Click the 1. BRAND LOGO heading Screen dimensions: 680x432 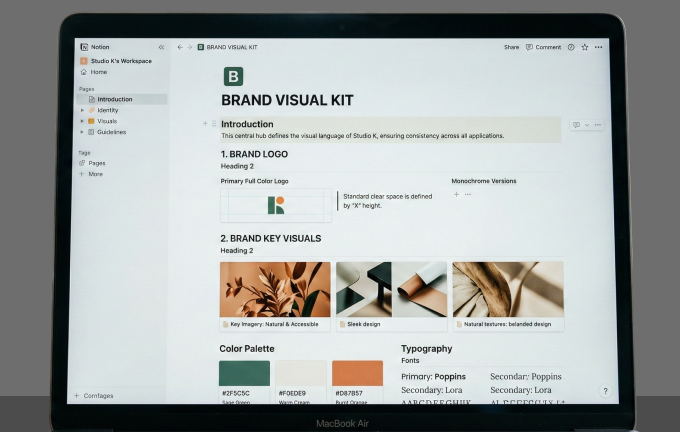pyautogui.click(x=254, y=154)
